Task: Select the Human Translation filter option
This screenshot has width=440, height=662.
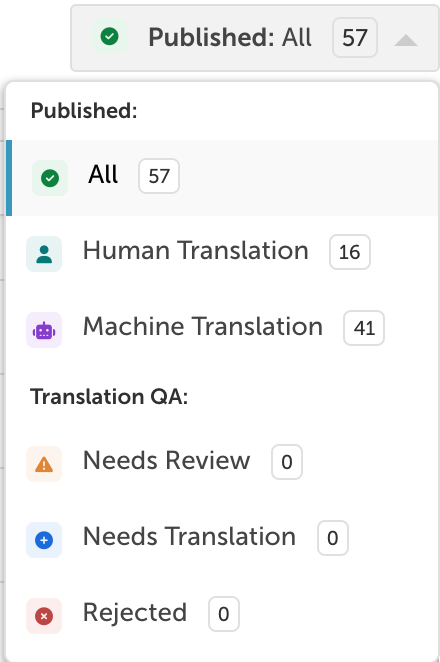Action: click(222, 252)
